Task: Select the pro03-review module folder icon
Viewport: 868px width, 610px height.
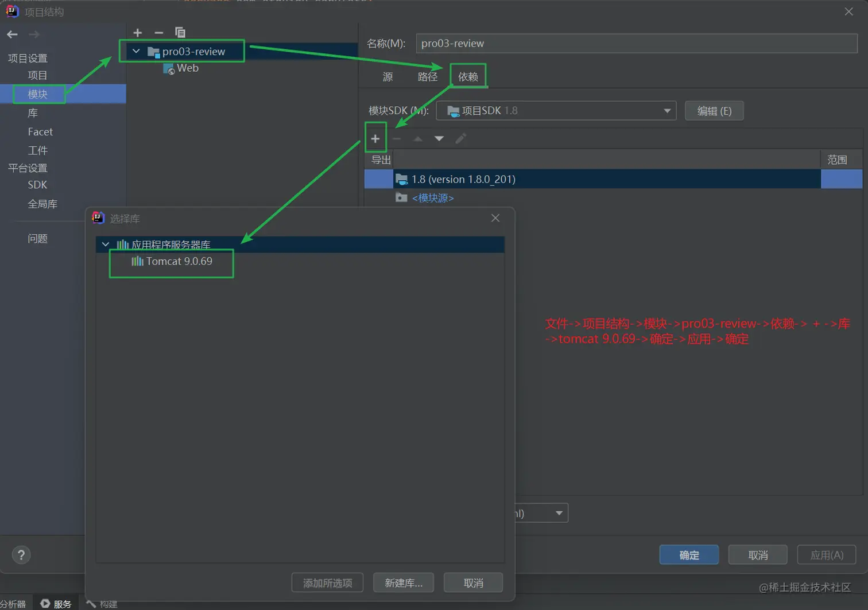Action: pos(153,52)
